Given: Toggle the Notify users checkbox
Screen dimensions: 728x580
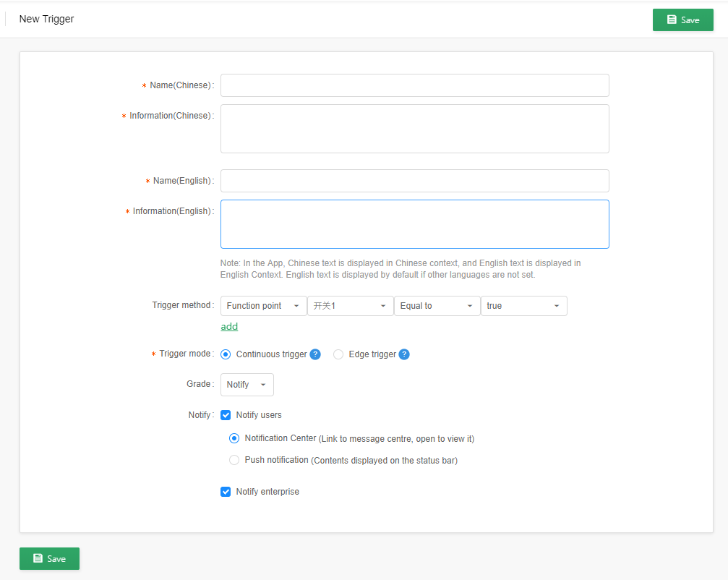Looking at the screenshot, I should coord(226,415).
